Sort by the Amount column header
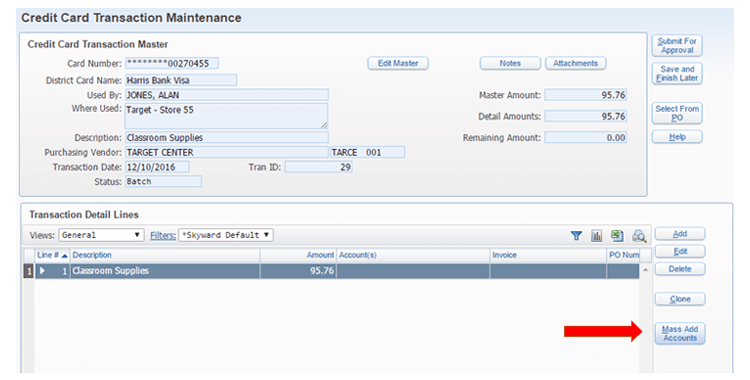 pos(298,256)
